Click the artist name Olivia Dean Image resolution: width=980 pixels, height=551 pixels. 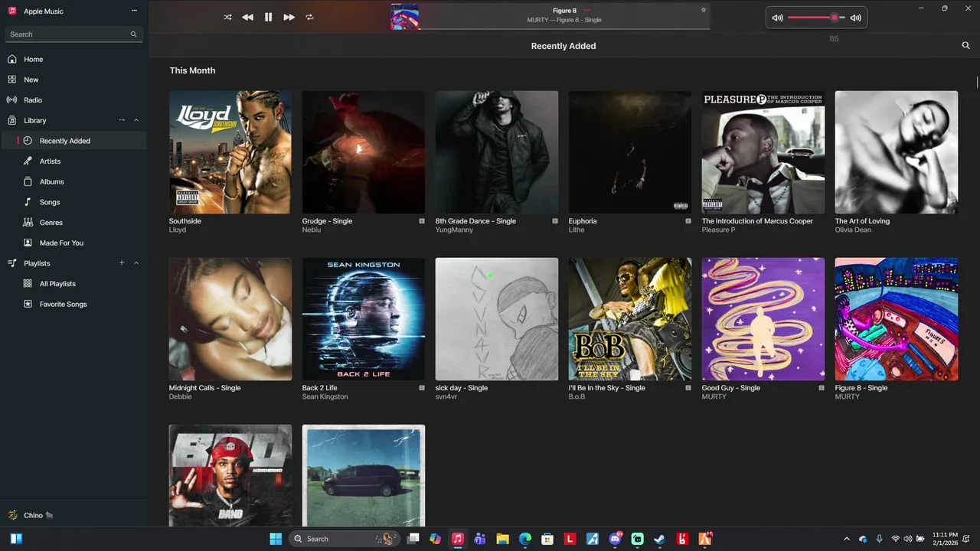[x=854, y=230]
